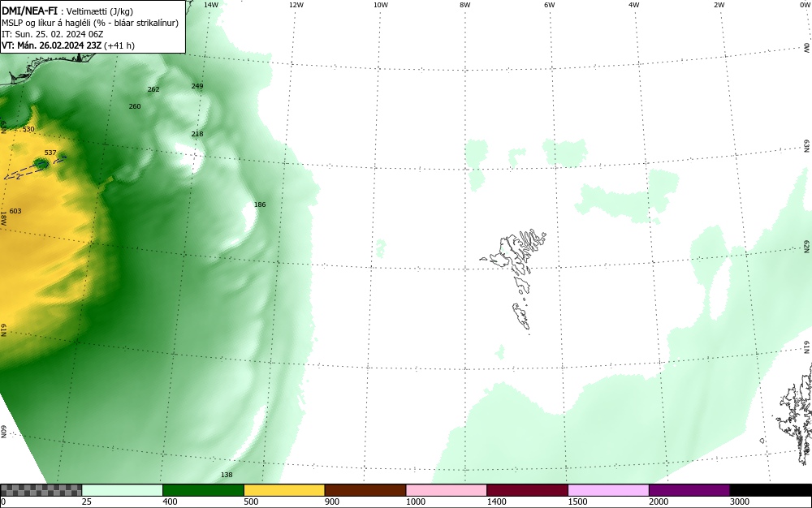Image resolution: width=812 pixels, height=508 pixels.
Task: Click the IT: Sun. 25. 02. 2024 06Z line
Action: pyautogui.click(x=52, y=34)
